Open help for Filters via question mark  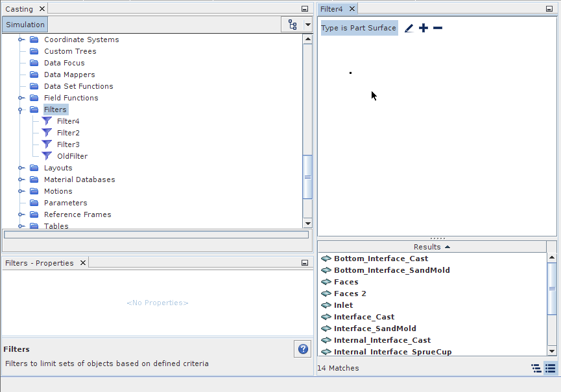coord(303,349)
